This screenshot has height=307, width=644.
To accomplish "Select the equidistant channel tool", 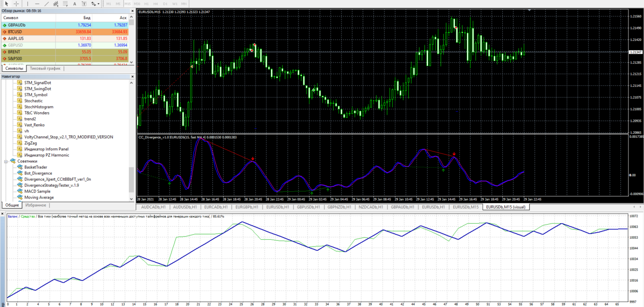I will [56, 3].
